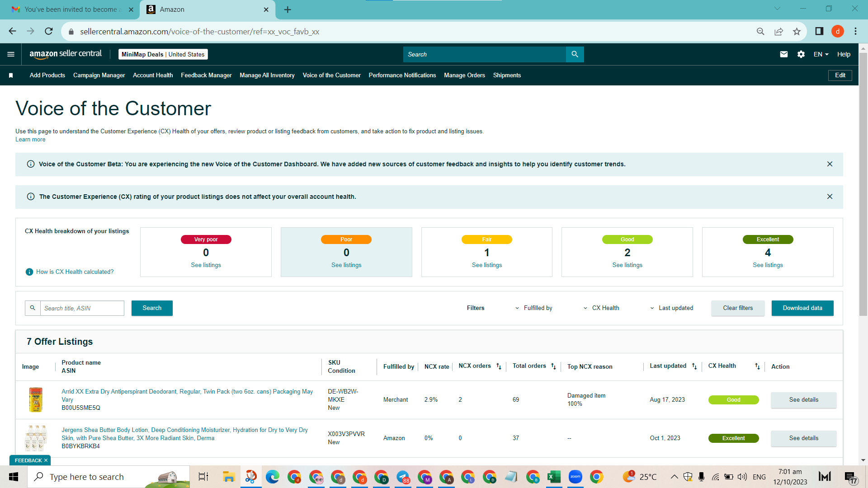
Task: Open Feedback Manager menu item
Action: (x=206, y=75)
